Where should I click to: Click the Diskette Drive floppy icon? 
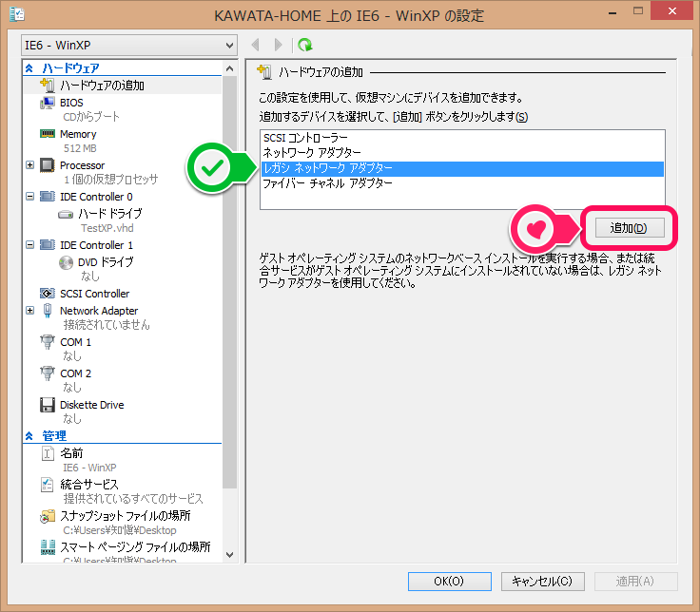pos(48,405)
